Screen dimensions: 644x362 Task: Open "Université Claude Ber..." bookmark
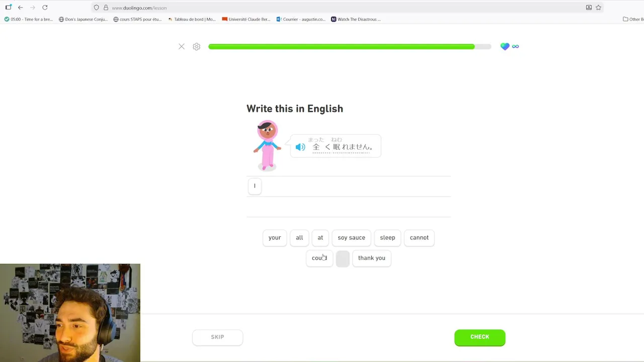tap(246, 19)
